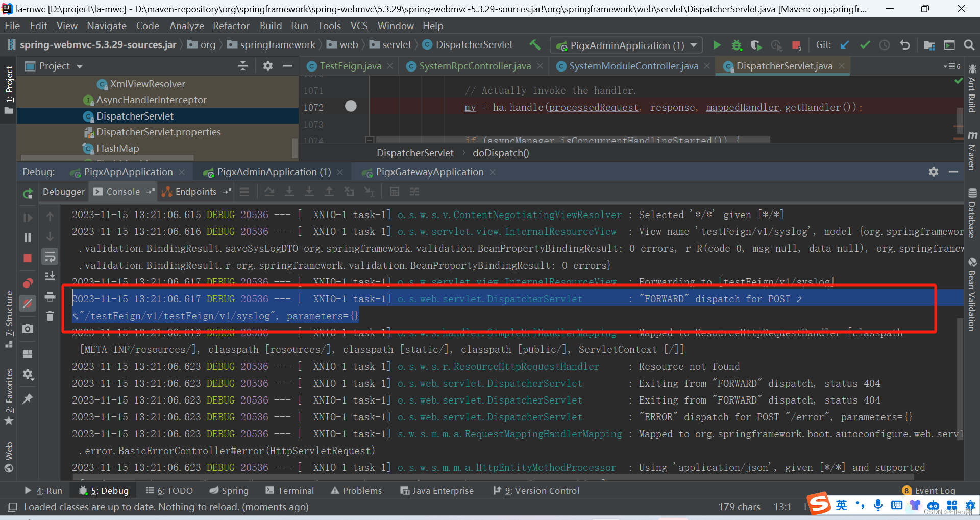Click Step Over icon in debugger toolbar
This screenshot has height=520, width=980.
(269, 192)
